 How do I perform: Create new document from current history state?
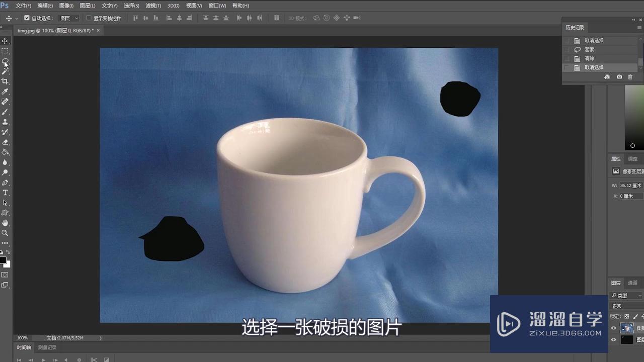pos(607,77)
